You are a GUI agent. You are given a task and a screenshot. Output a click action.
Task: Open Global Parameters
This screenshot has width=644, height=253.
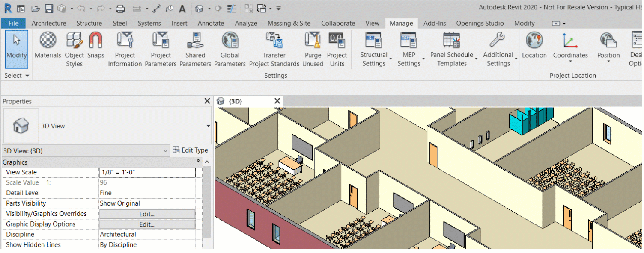tap(230, 44)
